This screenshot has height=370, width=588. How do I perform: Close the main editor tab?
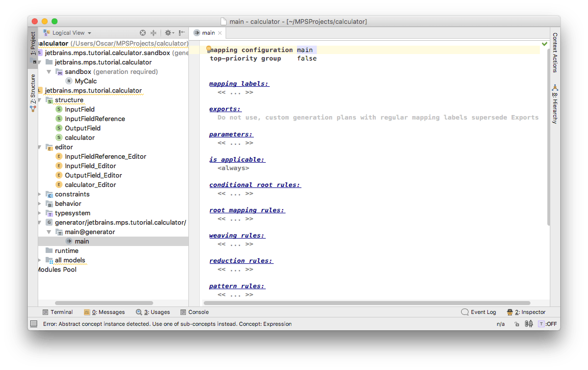[220, 33]
